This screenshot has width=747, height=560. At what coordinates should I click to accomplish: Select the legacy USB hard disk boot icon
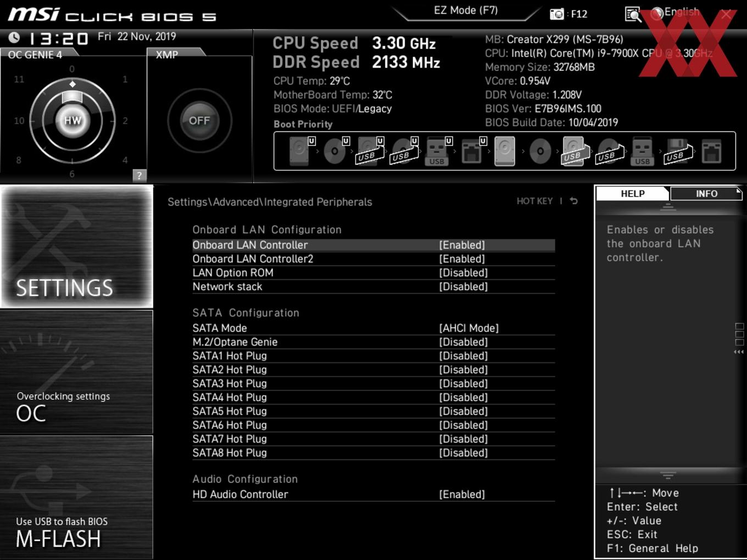click(575, 151)
